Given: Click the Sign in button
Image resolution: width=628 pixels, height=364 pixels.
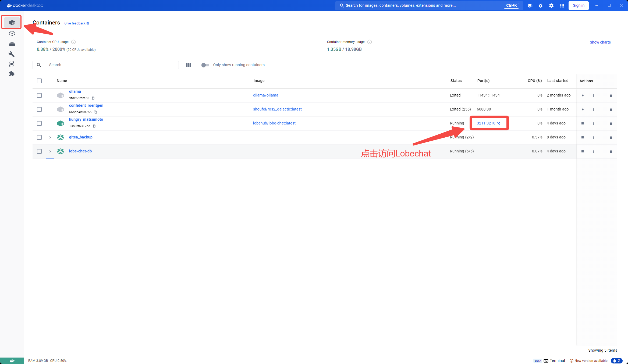Looking at the screenshot, I should coord(579,6).
